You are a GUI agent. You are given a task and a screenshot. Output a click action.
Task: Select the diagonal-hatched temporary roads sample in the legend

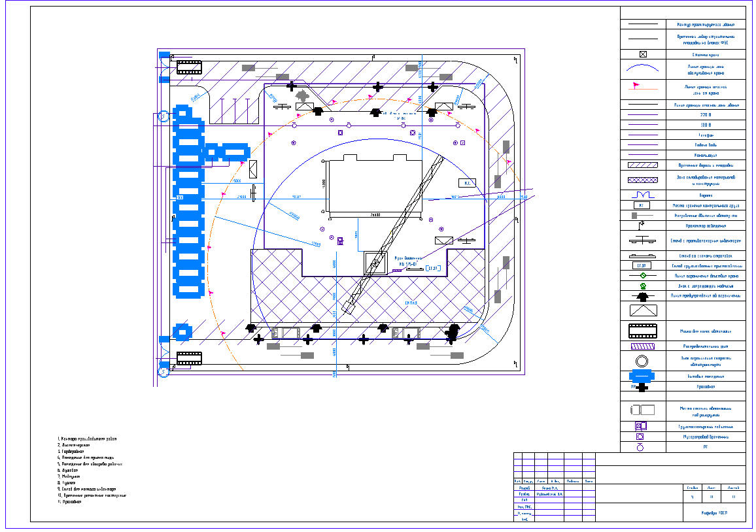click(x=643, y=165)
